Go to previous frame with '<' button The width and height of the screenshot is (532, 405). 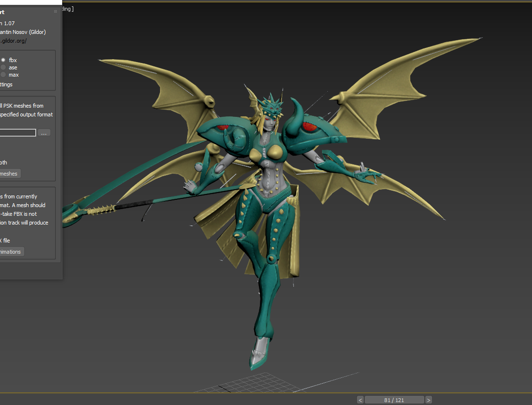(360, 400)
